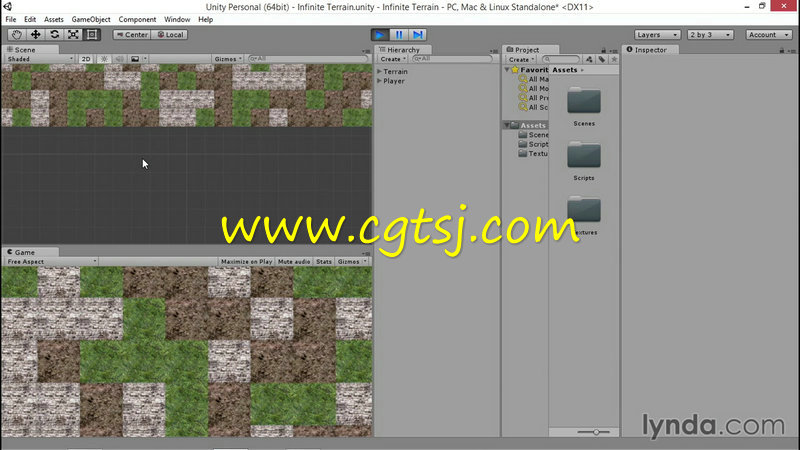Stop play mode with Play button
The height and width of the screenshot is (450, 800).
(380, 35)
